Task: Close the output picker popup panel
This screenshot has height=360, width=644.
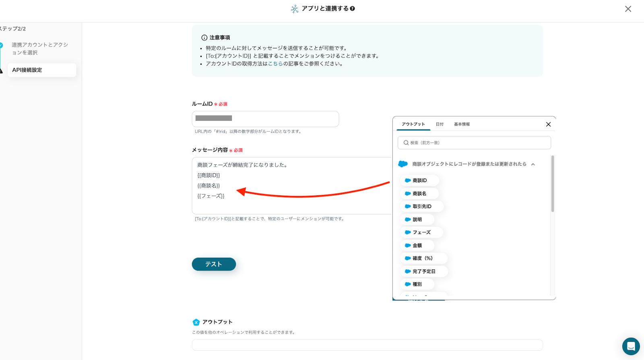Action: (548, 124)
